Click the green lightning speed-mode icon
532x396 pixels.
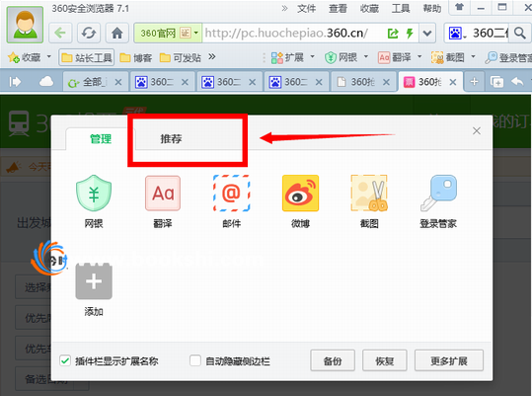coord(410,34)
